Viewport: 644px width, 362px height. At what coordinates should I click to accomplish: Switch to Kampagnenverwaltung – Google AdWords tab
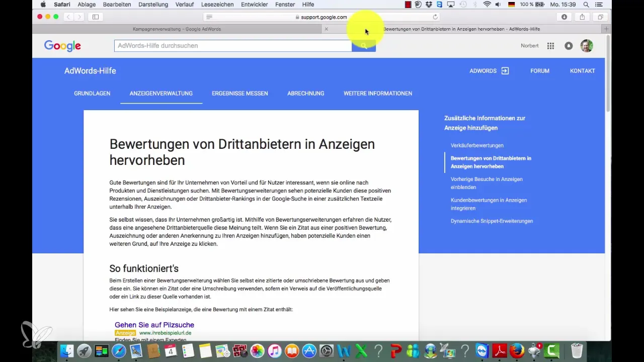click(x=177, y=29)
